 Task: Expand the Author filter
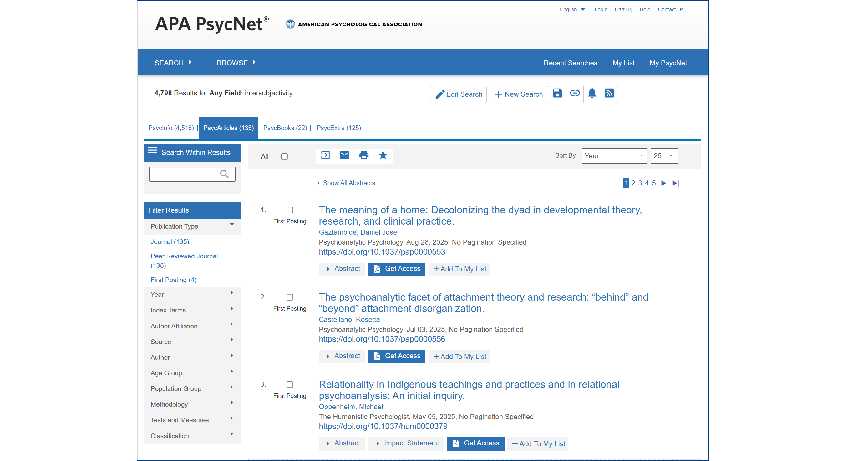(192, 357)
